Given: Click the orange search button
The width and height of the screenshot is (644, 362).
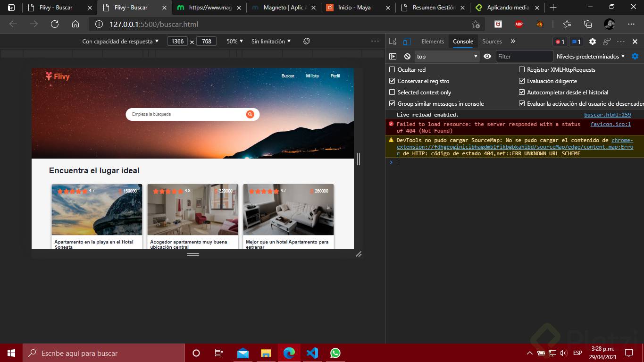Looking at the screenshot, I should [250, 114].
